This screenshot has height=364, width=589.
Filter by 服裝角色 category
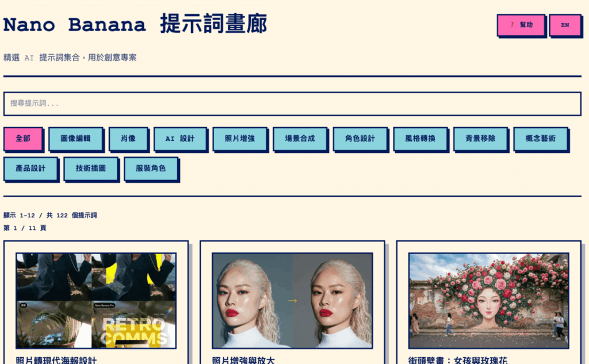(151, 168)
